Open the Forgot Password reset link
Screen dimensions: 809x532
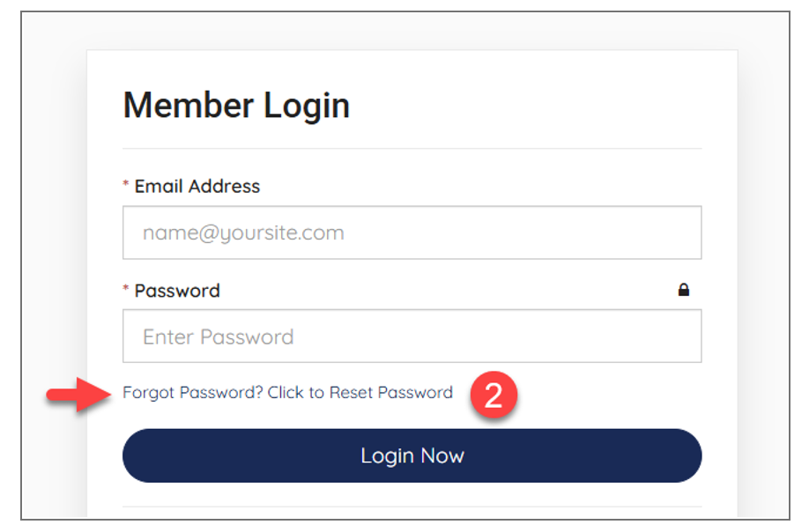(287, 393)
